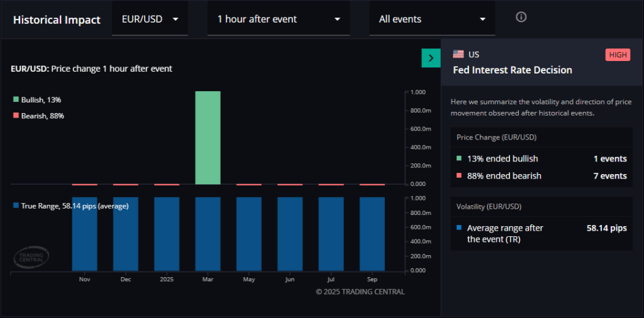
Task: Collapse side panel with green arrow button
Action: pos(431,58)
